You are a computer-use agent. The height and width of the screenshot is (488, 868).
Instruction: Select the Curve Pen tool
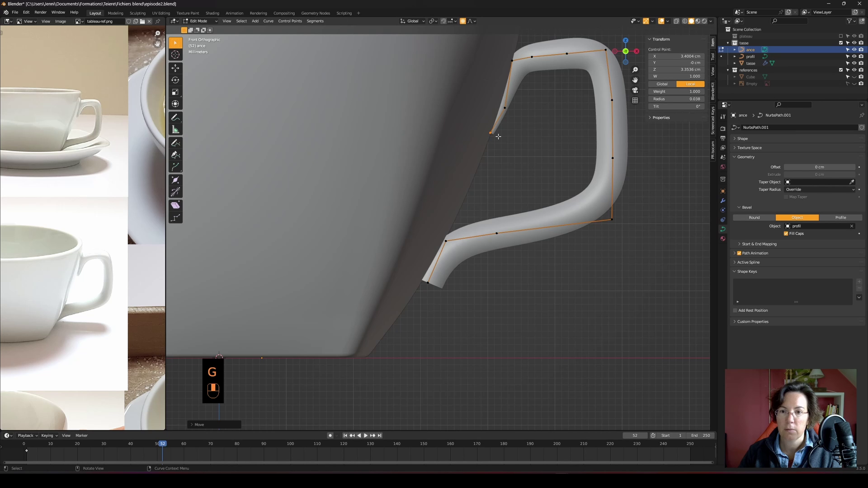[x=175, y=155]
